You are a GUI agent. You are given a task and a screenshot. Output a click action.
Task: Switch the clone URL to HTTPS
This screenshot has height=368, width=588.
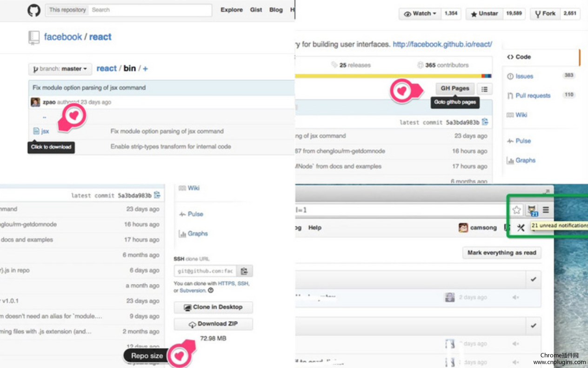point(227,283)
